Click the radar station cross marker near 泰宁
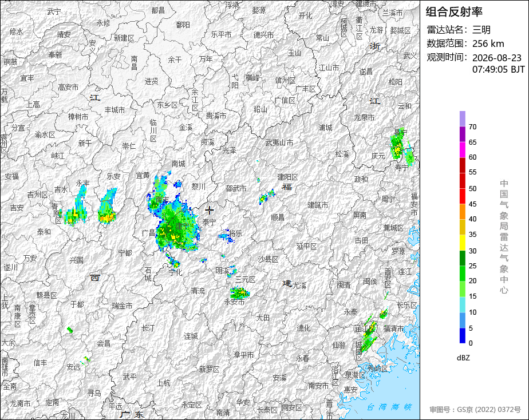529x420 pixels. (x=209, y=210)
